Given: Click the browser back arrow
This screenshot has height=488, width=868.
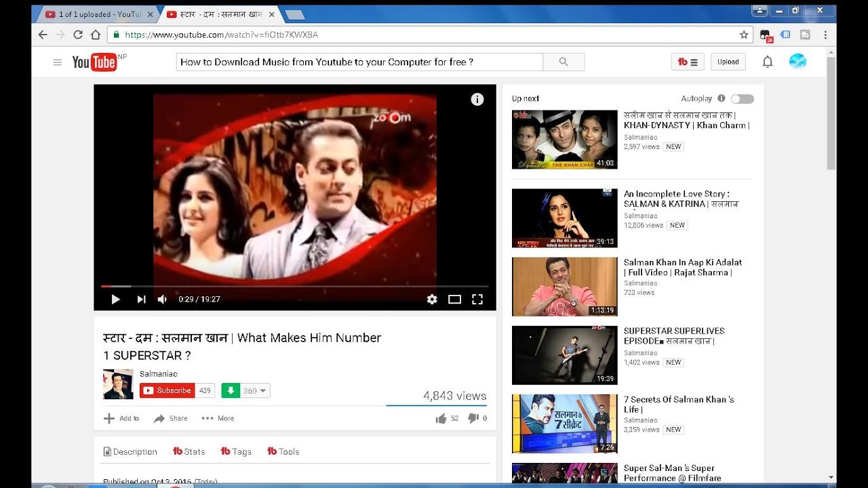Looking at the screenshot, I should [43, 35].
